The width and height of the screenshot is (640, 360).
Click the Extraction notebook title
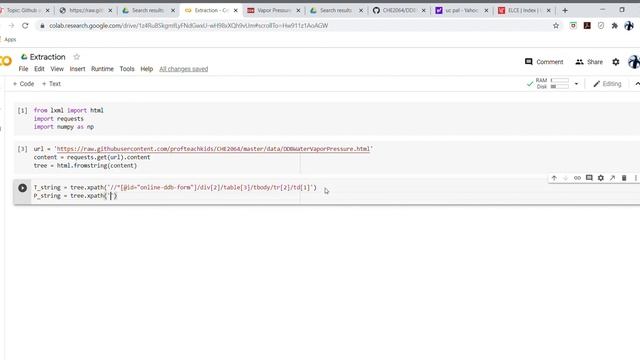pos(47,57)
